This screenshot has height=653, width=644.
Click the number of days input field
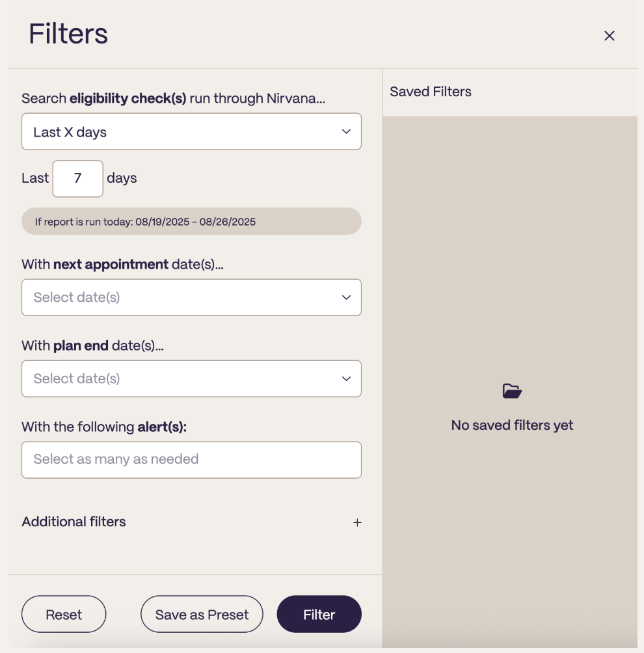pos(78,179)
